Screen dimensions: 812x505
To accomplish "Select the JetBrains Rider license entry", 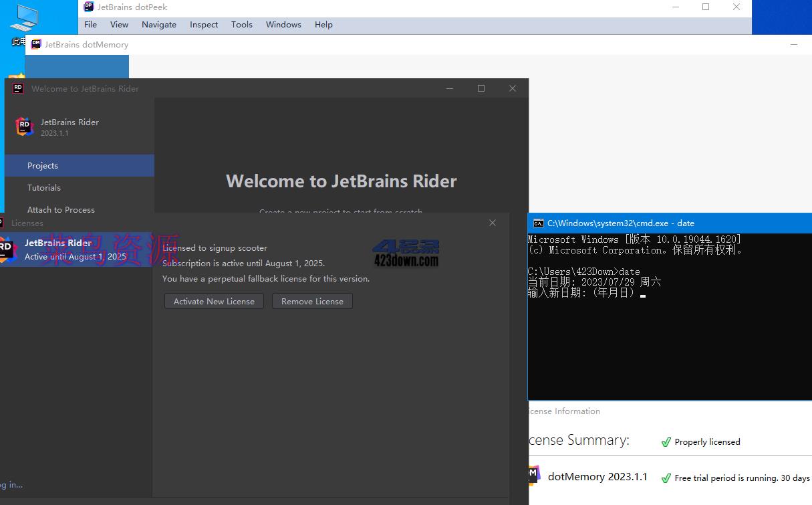I will coord(75,249).
